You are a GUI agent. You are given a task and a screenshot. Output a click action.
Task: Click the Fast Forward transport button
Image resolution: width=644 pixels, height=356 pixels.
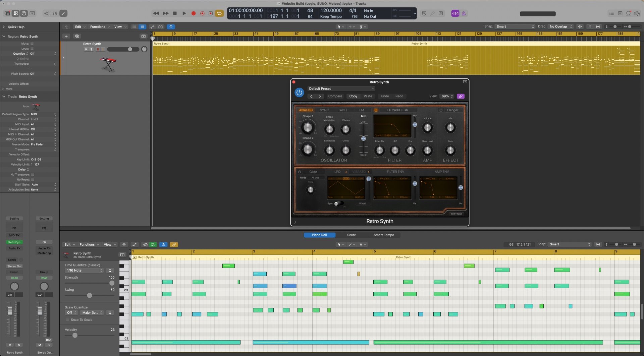pyautogui.click(x=166, y=13)
